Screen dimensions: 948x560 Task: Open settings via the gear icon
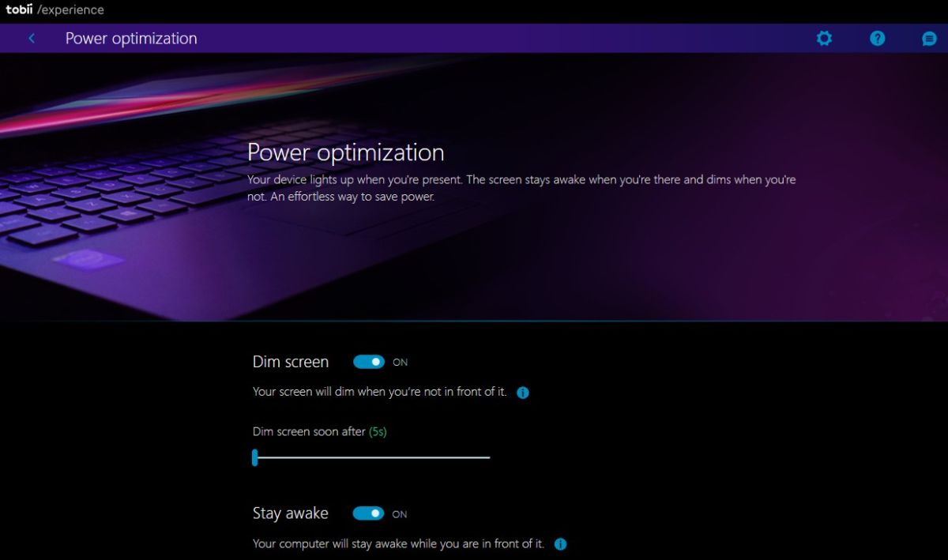[x=824, y=38]
